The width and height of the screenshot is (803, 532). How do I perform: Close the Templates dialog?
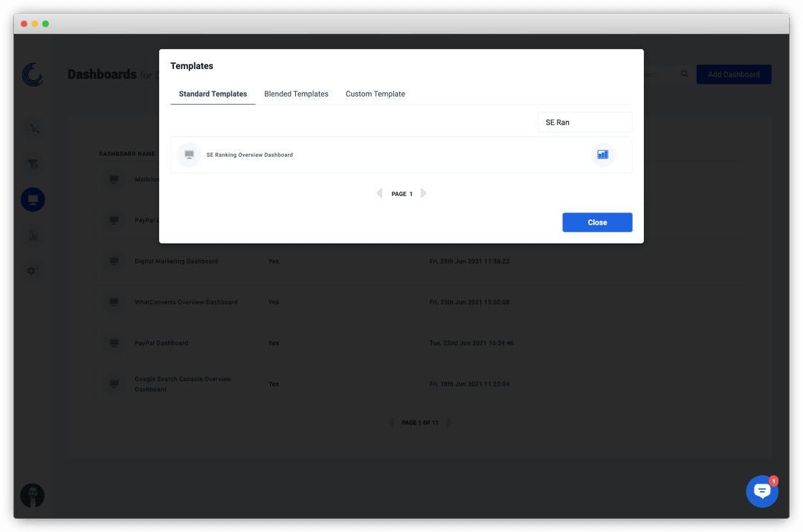click(x=597, y=222)
